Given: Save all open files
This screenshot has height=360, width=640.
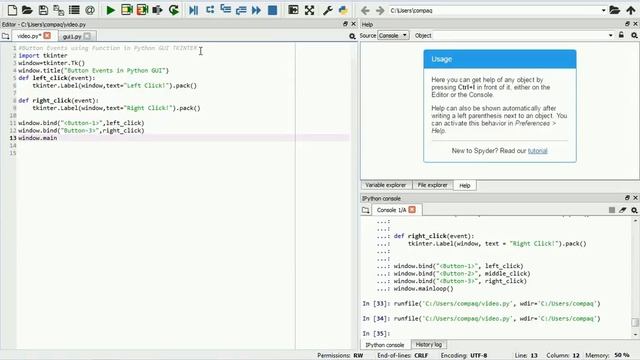Looking at the screenshot, I should coord(58,10).
